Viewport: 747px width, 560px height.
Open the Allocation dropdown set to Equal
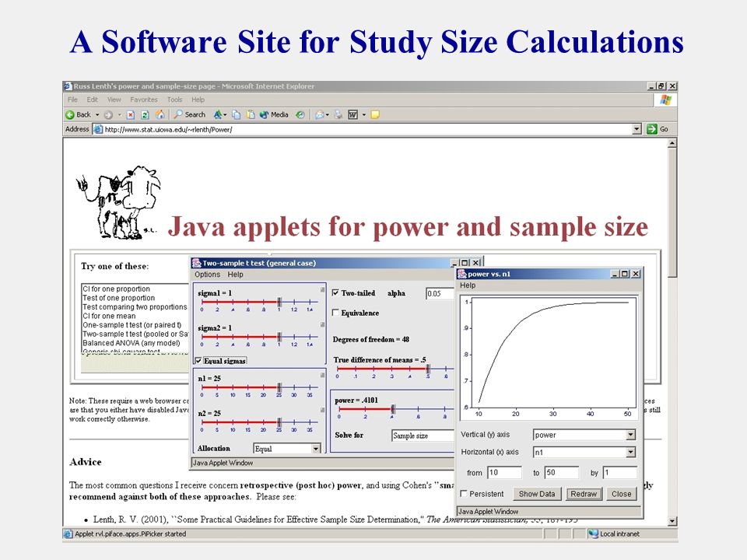(x=287, y=449)
